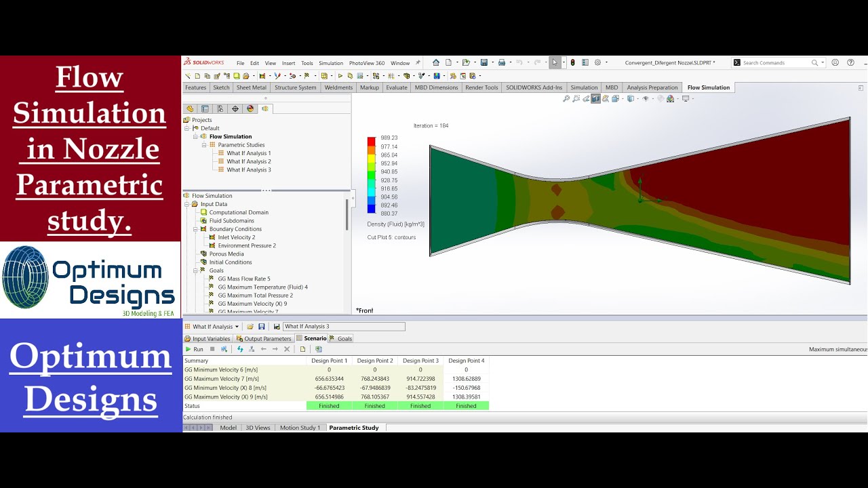Click the study name field 'What If Analysis 3'
Image resolution: width=868 pixels, height=488 pixels.
coord(344,327)
